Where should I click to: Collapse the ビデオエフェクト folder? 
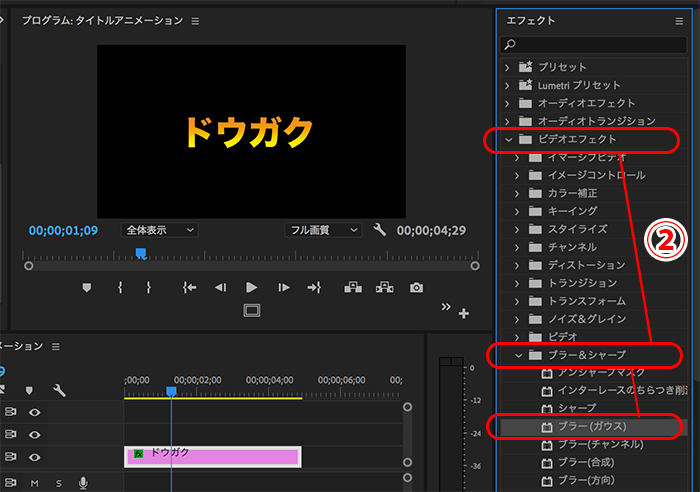508,140
